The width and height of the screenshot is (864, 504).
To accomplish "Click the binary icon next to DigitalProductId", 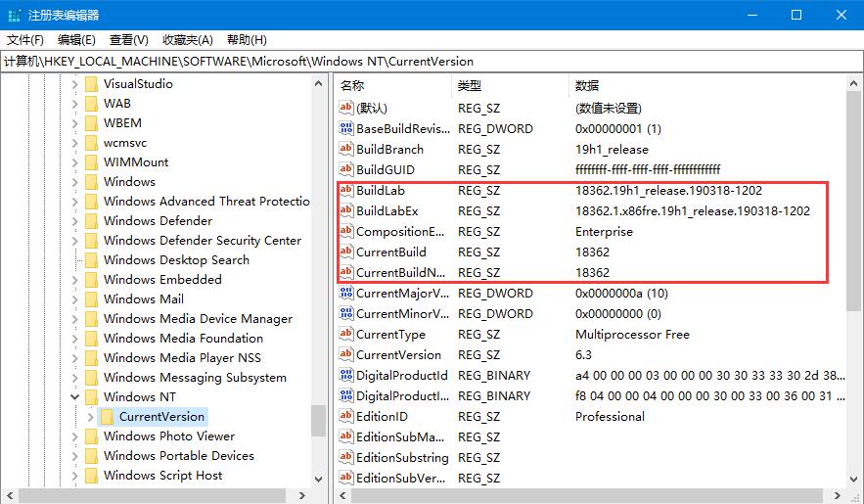I will click(x=345, y=375).
